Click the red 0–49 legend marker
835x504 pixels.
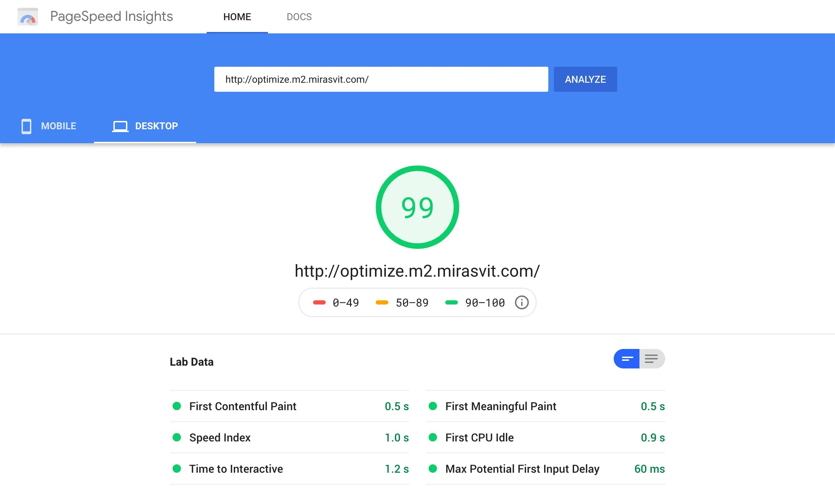tap(319, 302)
